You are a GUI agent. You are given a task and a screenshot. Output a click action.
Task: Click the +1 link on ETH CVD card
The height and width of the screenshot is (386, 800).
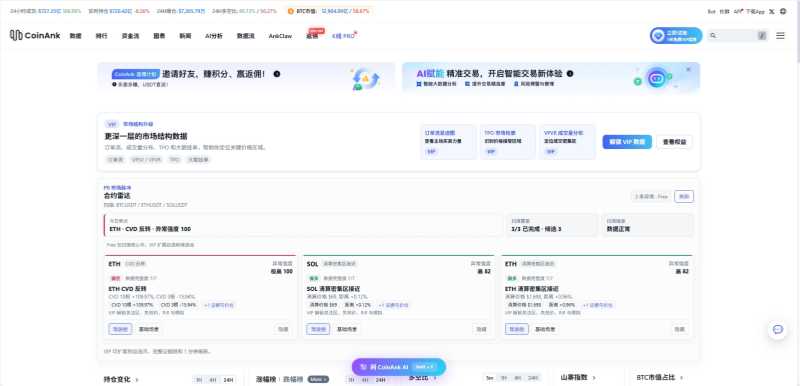[219, 305]
